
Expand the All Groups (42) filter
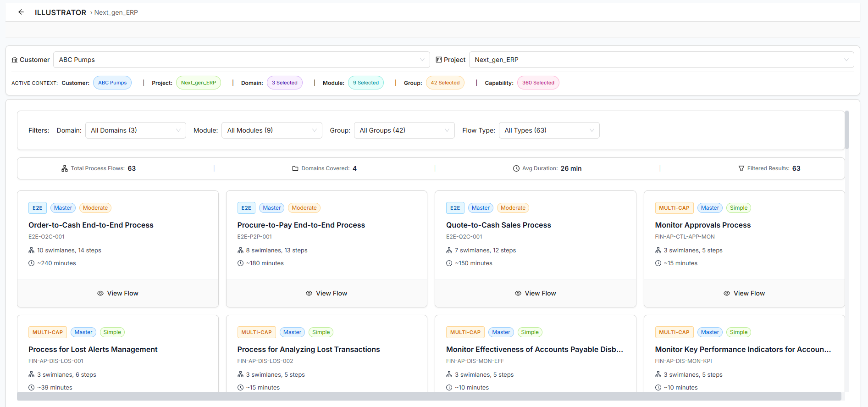(404, 131)
